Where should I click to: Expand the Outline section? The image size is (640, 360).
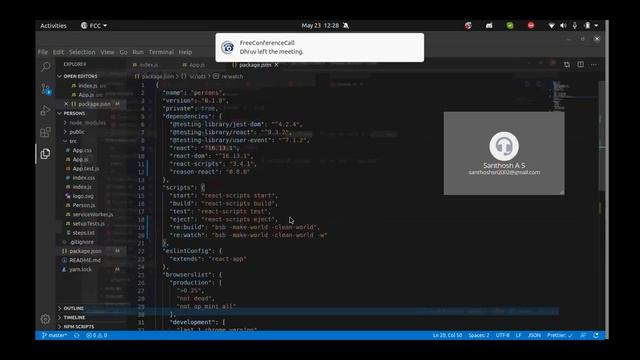[73, 308]
